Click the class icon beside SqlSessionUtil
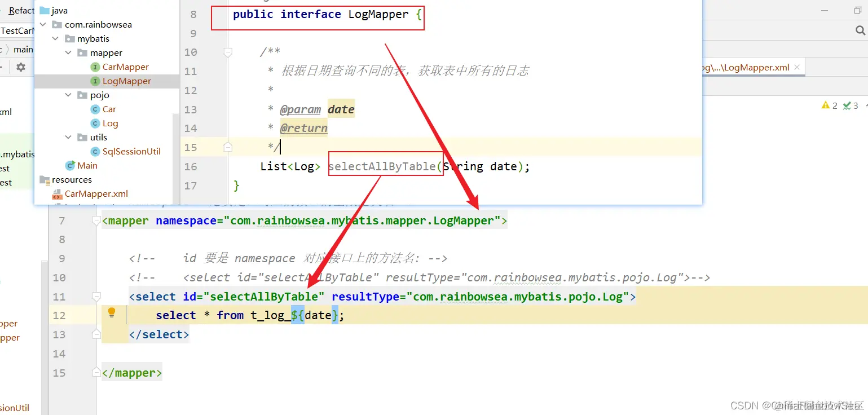Image resolution: width=868 pixels, height=415 pixels. [95, 151]
